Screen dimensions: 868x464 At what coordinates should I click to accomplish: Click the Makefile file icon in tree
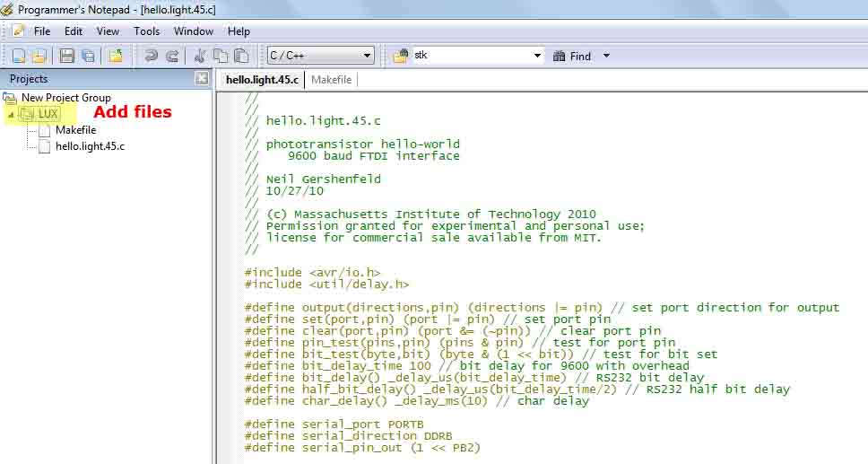click(44, 130)
